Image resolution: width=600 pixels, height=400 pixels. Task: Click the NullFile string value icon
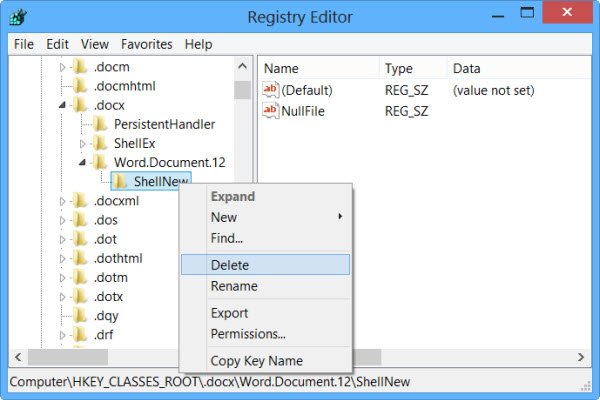coord(270,110)
